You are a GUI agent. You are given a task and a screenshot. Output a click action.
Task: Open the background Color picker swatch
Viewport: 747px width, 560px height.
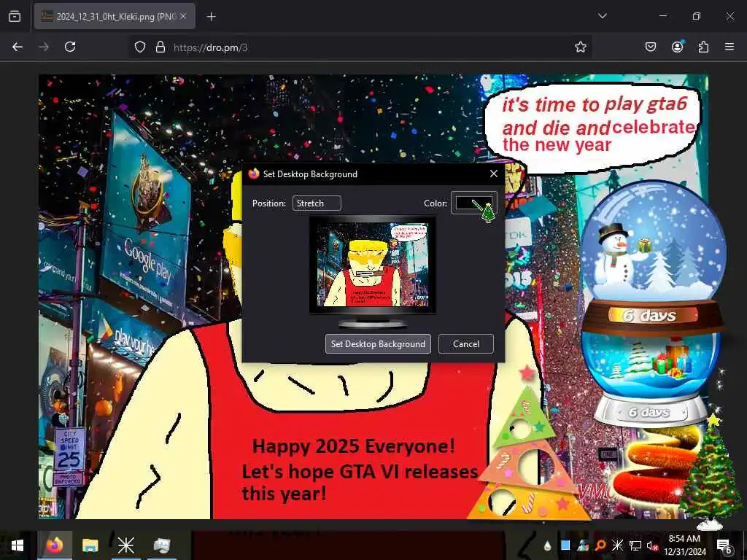pos(474,203)
